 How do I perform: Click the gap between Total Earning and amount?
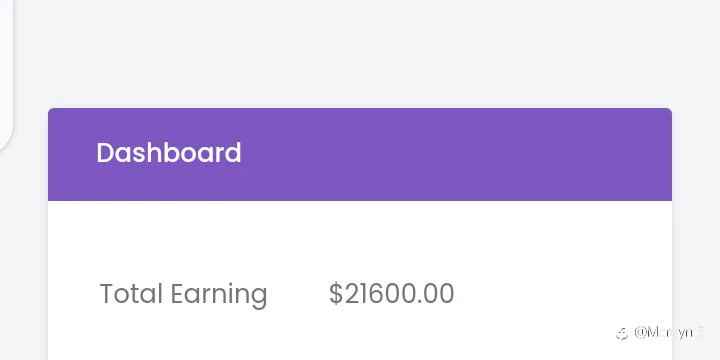pyautogui.click(x=298, y=294)
